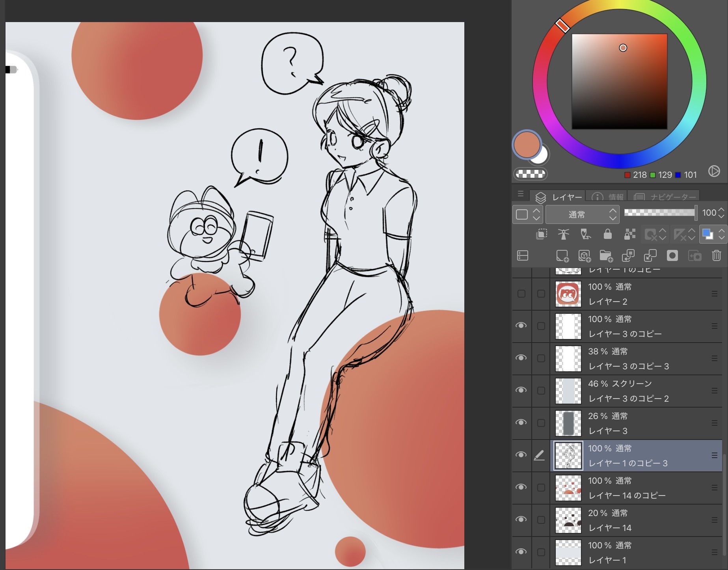Expand the disabled ruler options dropdown
Screen dimensions: 728x570
(x=692, y=235)
